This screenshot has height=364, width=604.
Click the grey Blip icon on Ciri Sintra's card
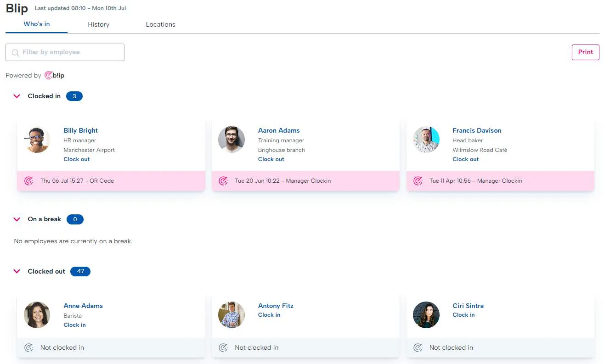coord(418,348)
